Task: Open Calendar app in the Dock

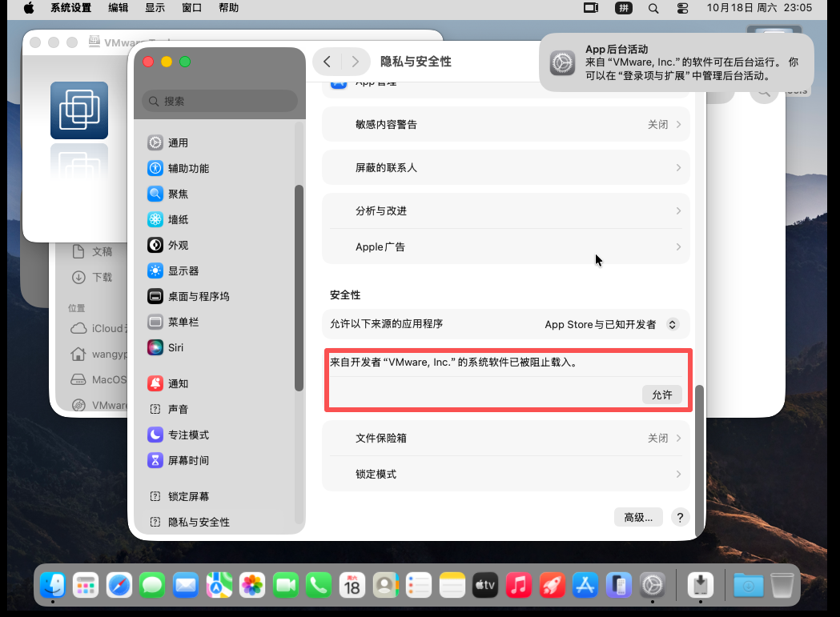Action: click(x=352, y=585)
